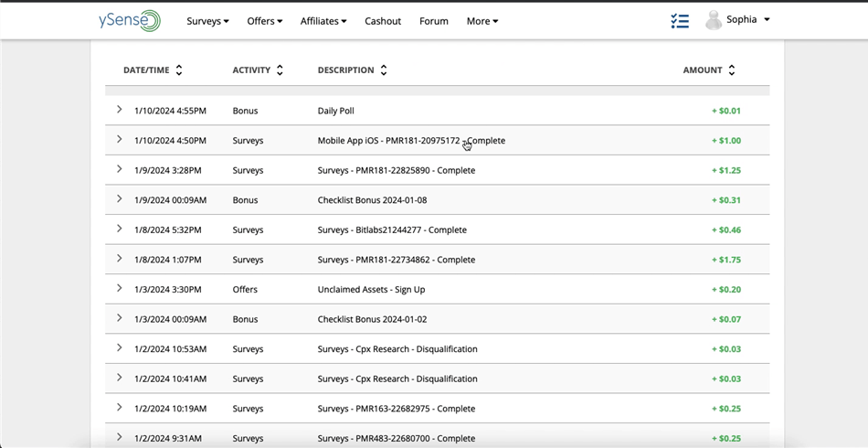Sort by Date/Time column arrows

click(178, 70)
